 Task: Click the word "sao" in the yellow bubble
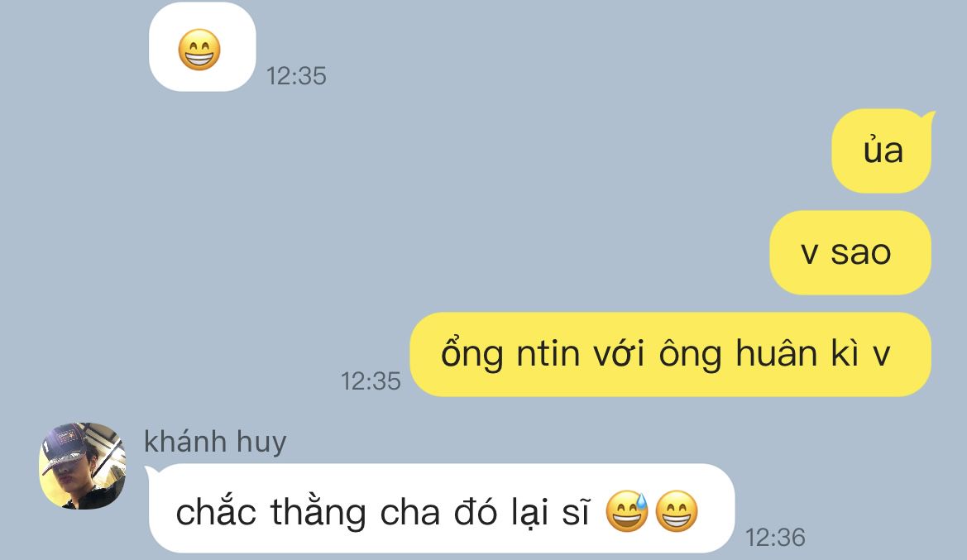point(861,253)
